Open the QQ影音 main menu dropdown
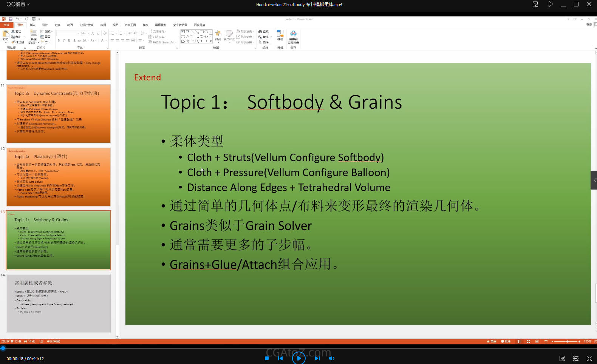This screenshot has height=364, width=597. pos(18,4)
